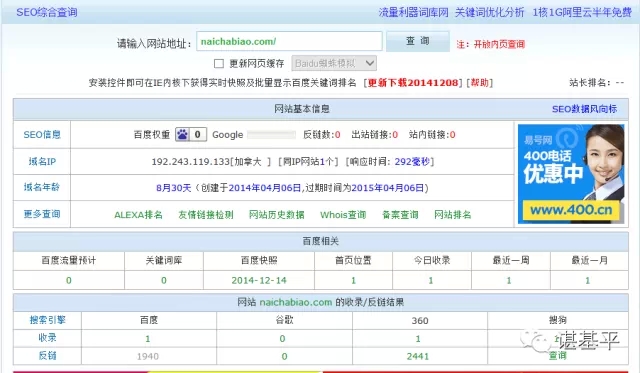640x373 pixels.
Task: Focus the website address input field
Action: tap(289, 41)
